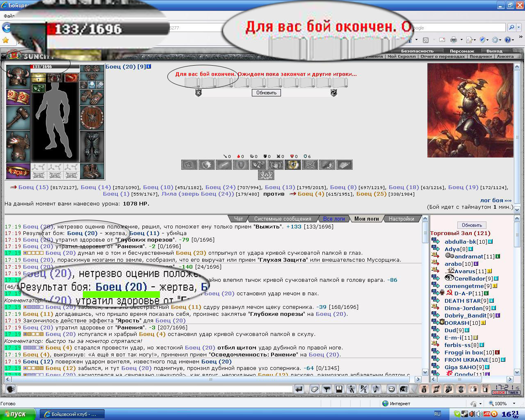
Task: Open the print options dropdown arrow
Action: click(x=461, y=40)
